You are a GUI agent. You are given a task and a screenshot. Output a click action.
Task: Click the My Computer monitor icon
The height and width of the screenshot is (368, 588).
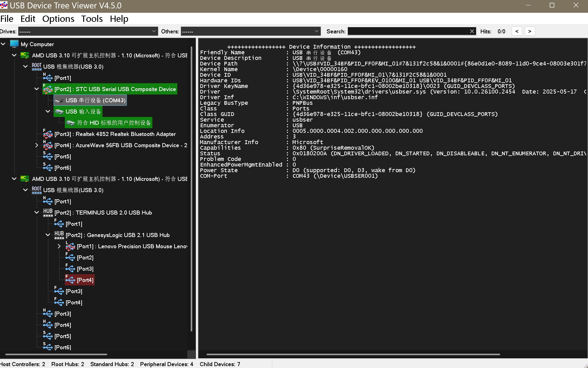[x=14, y=44]
